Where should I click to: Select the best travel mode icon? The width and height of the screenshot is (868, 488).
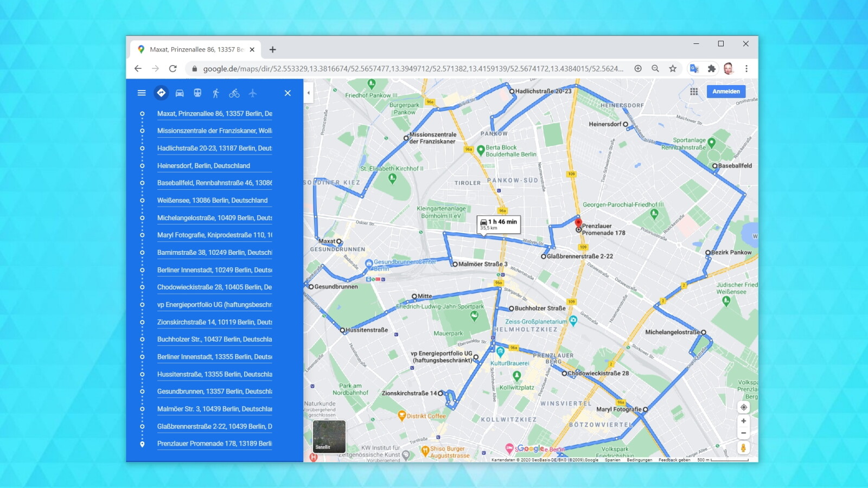pos(161,93)
